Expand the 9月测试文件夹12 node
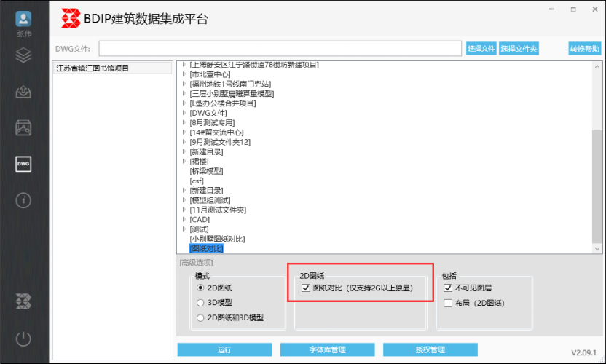Image resolution: width=606 pixels, height=364 pixels. [x=184, y=141]
